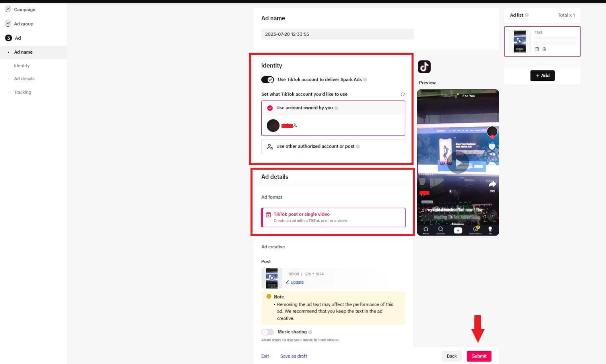Click info icon beside Spark Ads label
Image resolution: width=606 pixels, height=364 pixels.
[365, 79]
